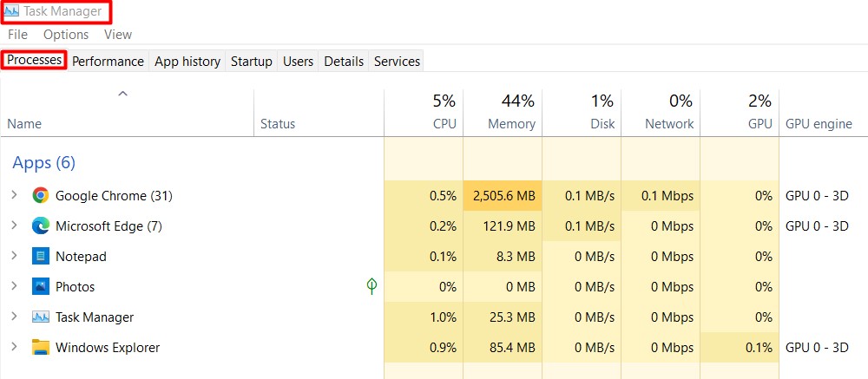The image size is (868, 379).
Task: Open the Options menu
Action: pyautogui.click(x=66, y=35)
